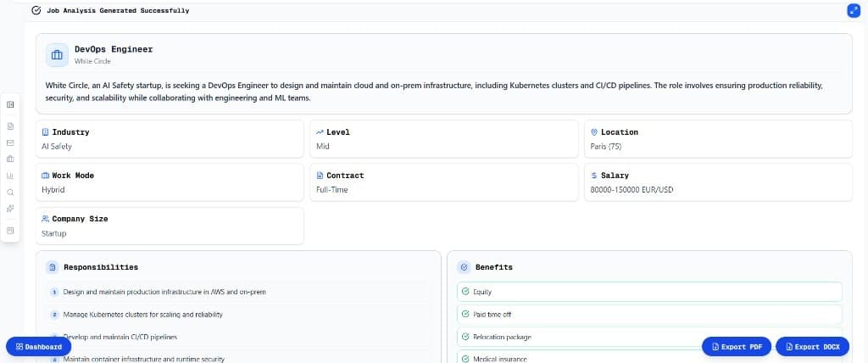The height and width of the screenshot is (363, 868).
Task: Click the Industry building icon
Action: click(x=46, y=132)
